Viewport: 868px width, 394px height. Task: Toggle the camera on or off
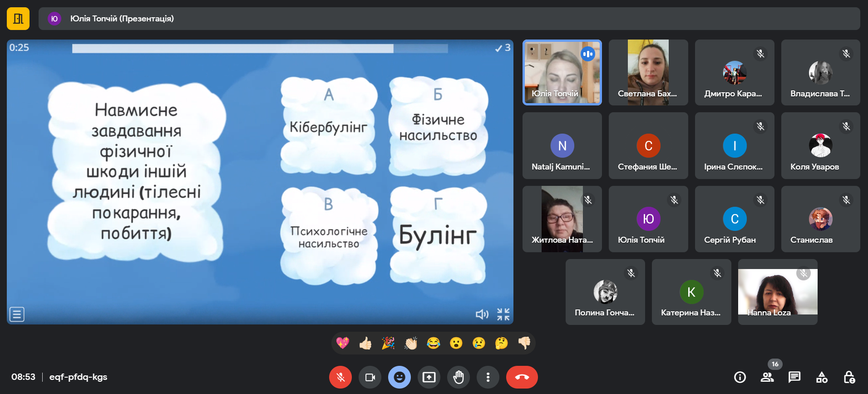click(x=370, y=377)
